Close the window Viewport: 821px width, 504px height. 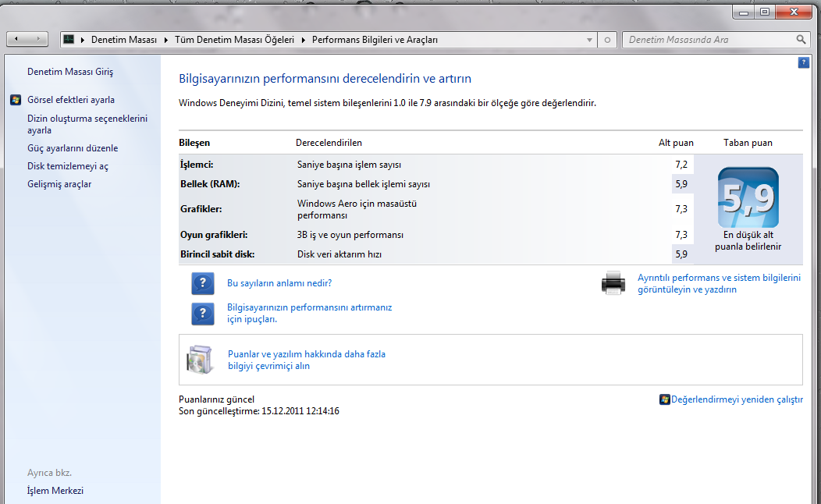point(794,12)
